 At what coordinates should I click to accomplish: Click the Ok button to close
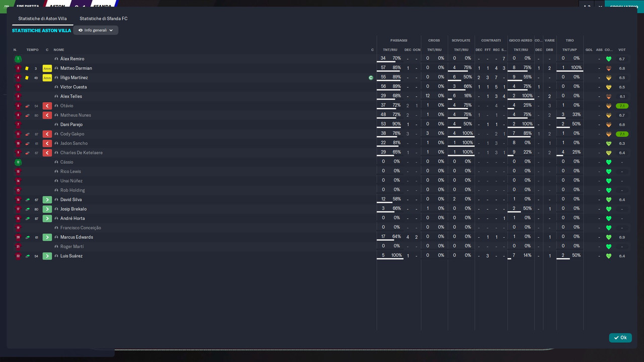pos(620,338)
